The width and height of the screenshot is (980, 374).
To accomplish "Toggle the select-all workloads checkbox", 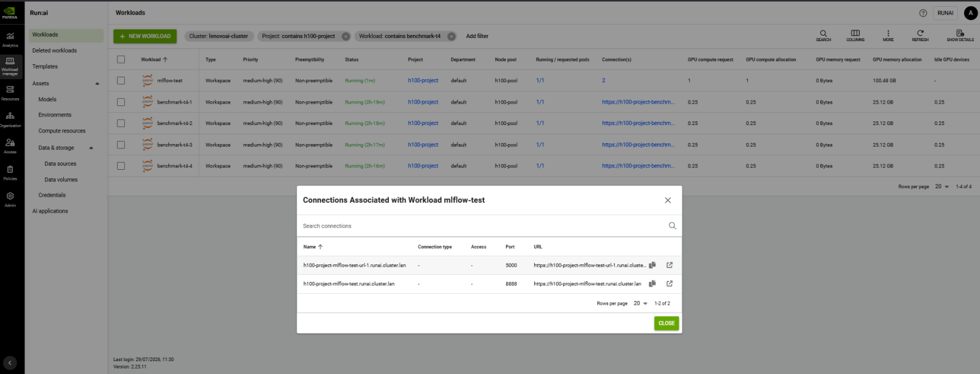I will (x=121, y=59).
